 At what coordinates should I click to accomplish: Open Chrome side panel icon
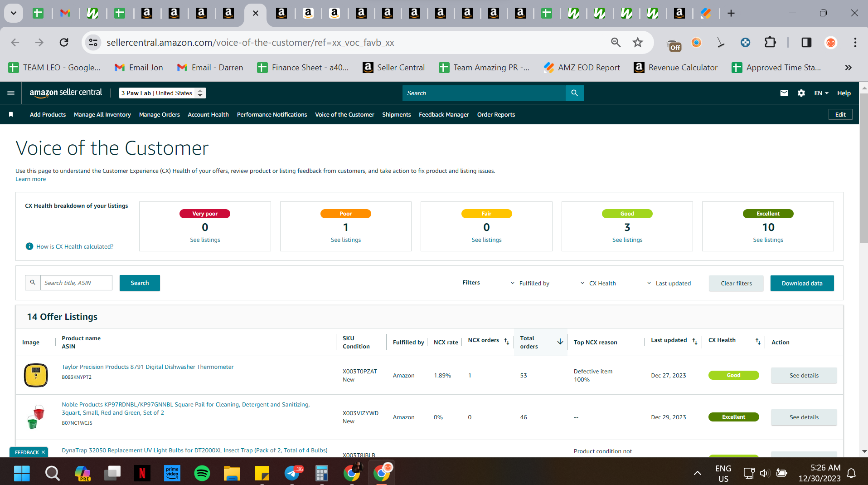806,43
